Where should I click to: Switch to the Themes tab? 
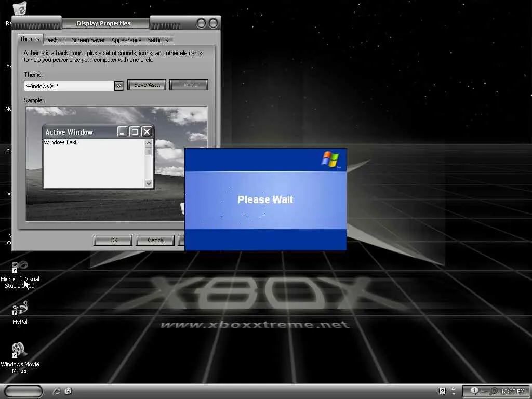click(x=30, y=39)
